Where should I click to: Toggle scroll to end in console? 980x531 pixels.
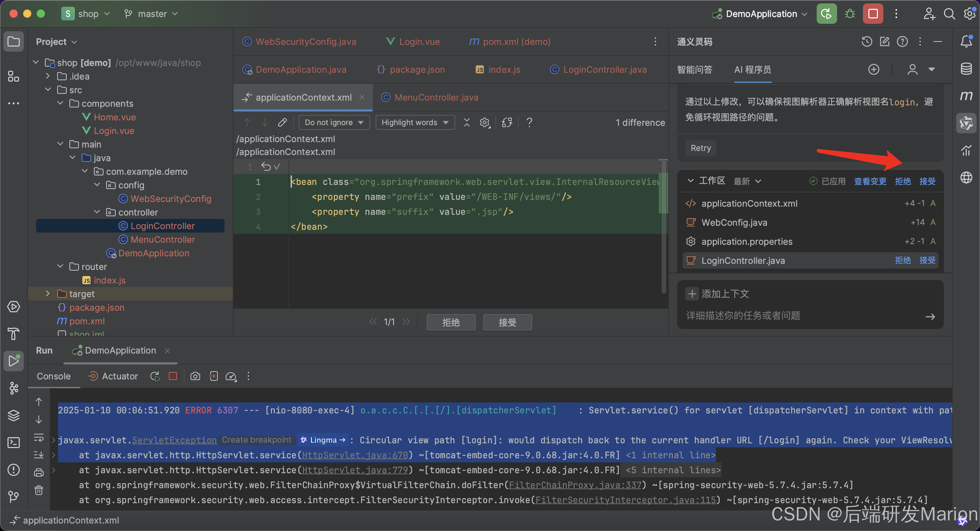(x=39, y=455)
